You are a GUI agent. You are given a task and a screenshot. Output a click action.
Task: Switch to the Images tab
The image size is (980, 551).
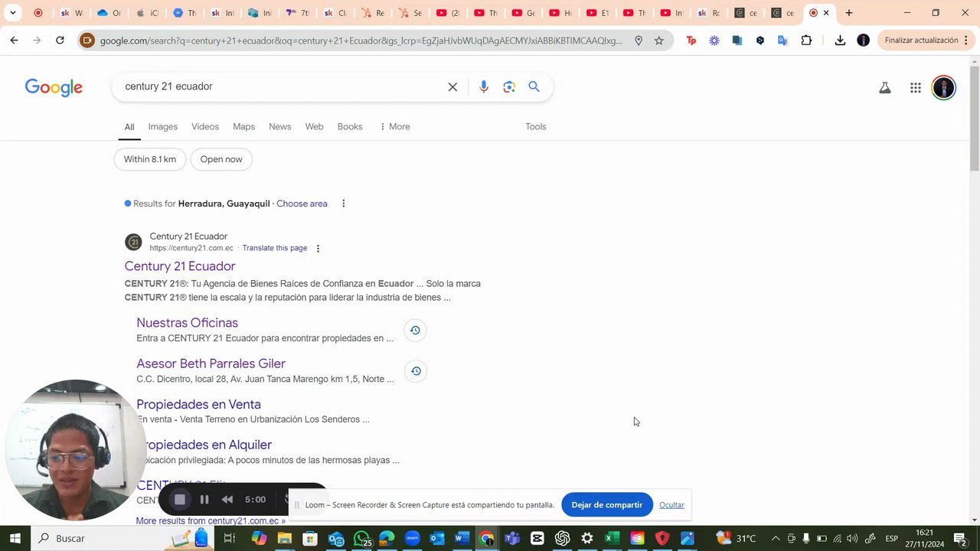click(x=162, y=127)
